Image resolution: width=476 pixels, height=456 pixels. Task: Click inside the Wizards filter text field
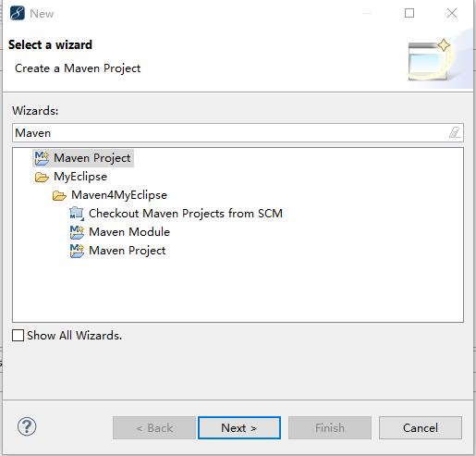point(231,133)
